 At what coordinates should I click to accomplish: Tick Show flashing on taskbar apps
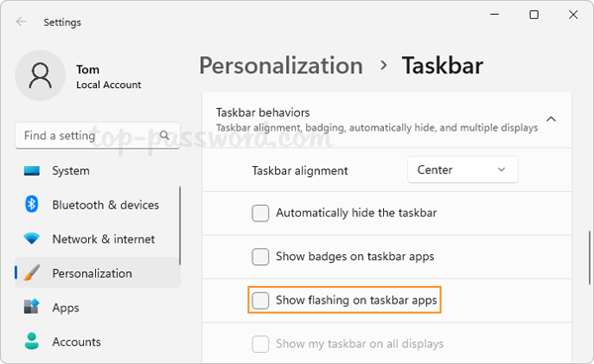[260, 301]
